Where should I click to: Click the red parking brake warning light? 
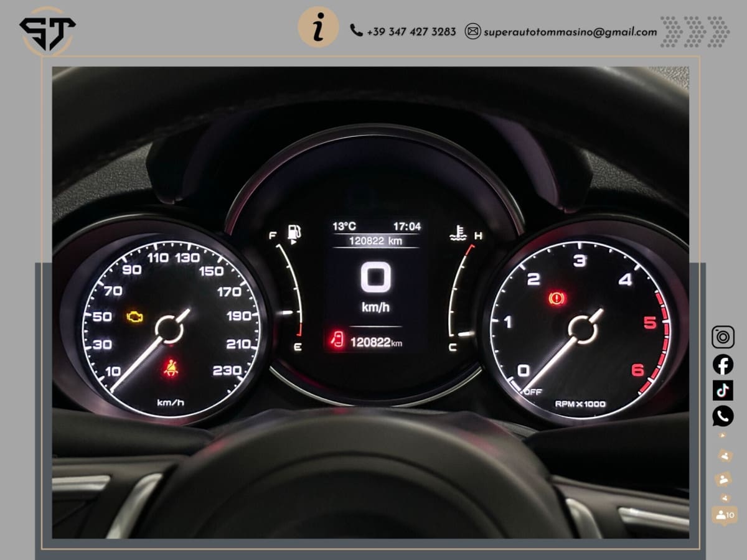557,299
